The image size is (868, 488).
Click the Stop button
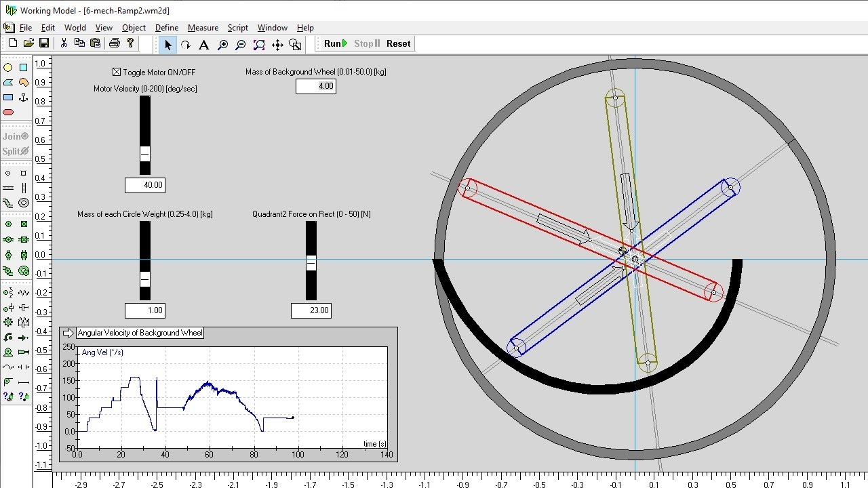(367, 43)
